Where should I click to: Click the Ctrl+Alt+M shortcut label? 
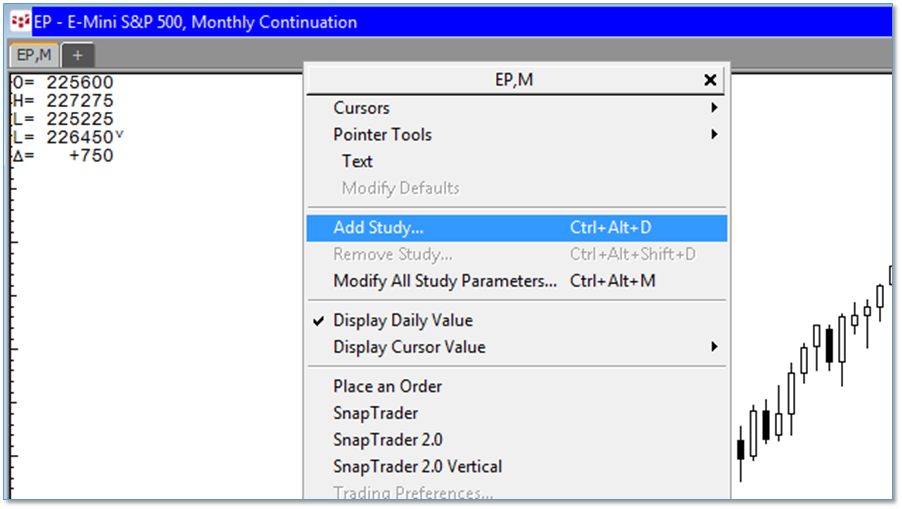click(613, 281)
